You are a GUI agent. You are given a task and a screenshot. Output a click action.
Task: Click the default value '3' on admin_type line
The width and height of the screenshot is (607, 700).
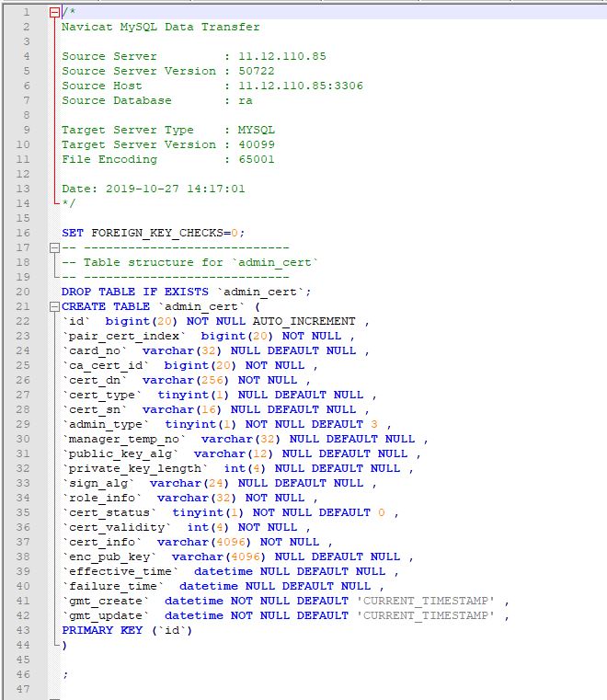(374, 425)
